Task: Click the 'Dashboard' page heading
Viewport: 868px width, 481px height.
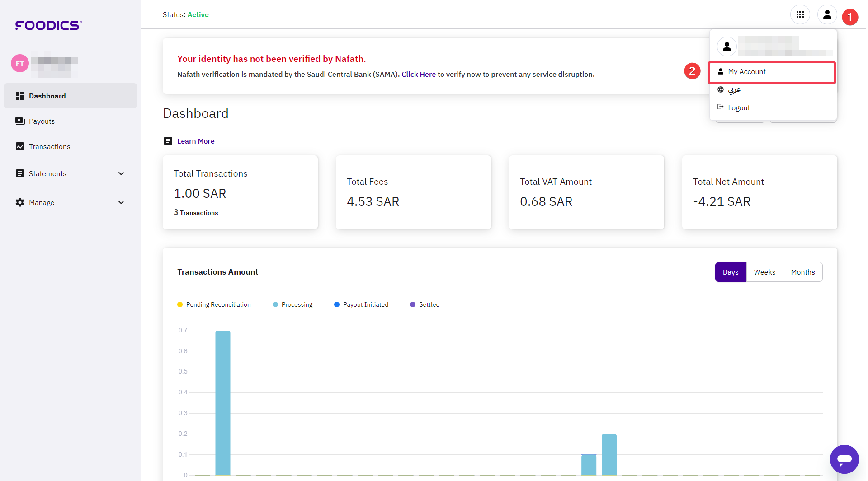Action: click(196, 113)
